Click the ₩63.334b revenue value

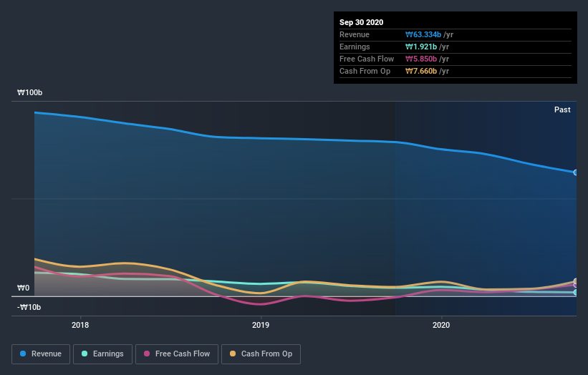point(423,35)
